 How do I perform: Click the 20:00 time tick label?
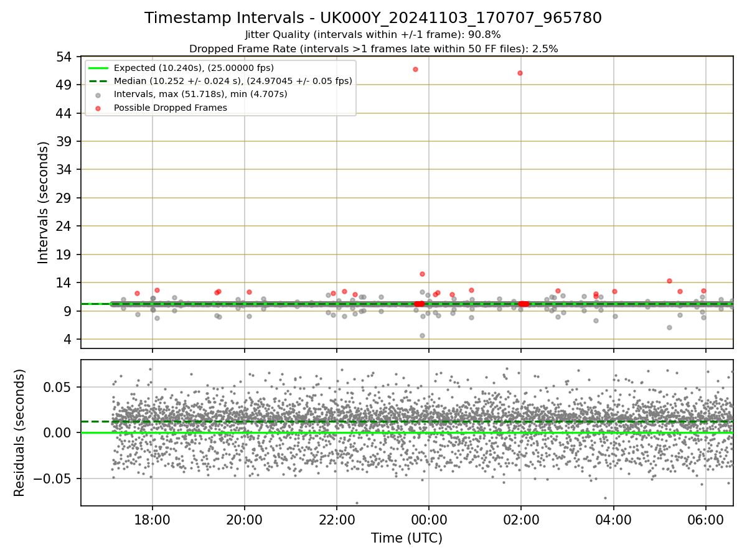coord(245,520)
